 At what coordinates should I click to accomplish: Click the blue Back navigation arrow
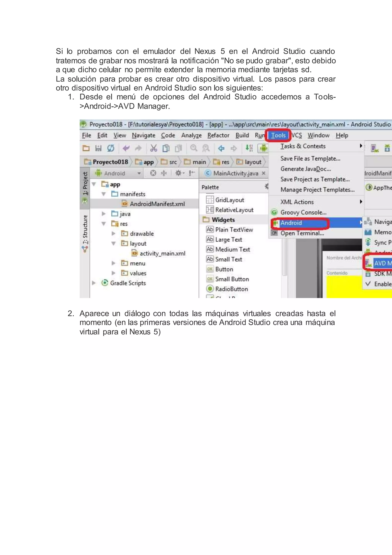click(x=221, y=148)
